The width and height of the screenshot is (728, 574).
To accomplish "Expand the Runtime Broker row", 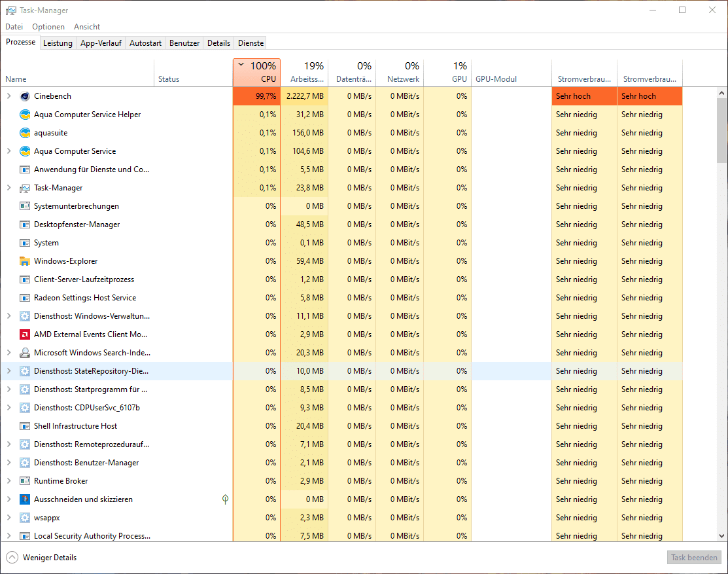I will click(9, 481).
